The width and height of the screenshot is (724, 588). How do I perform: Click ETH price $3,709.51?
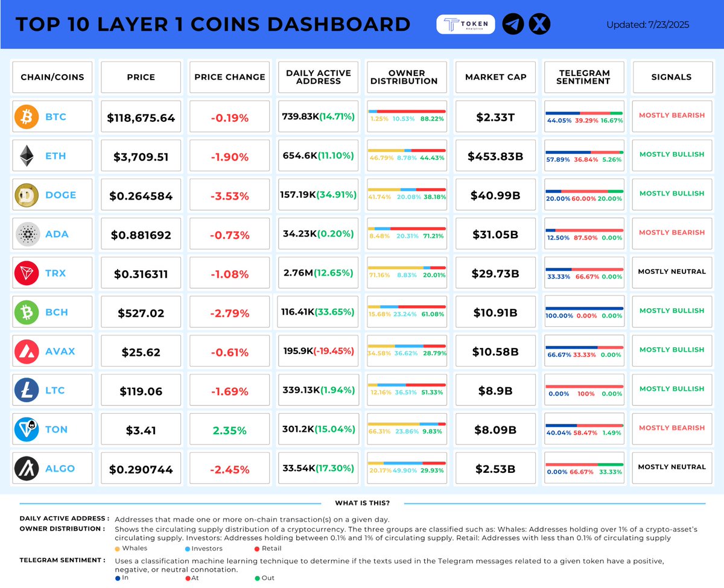pyautogui.click(x=141, y=157)
